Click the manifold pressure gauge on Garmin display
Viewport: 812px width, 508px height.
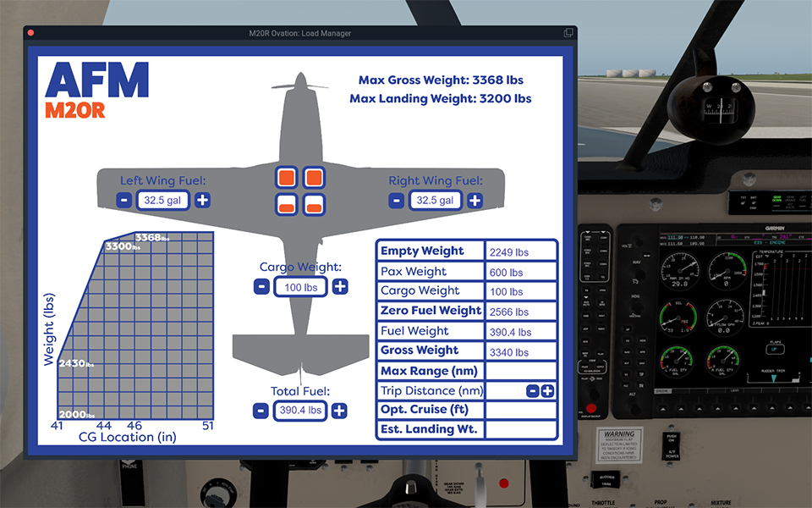(679, 269)
